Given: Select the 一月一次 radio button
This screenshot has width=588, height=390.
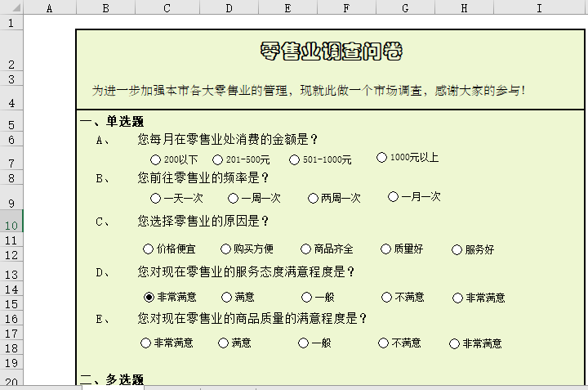Looking at the screenshot, I should 393,196.
